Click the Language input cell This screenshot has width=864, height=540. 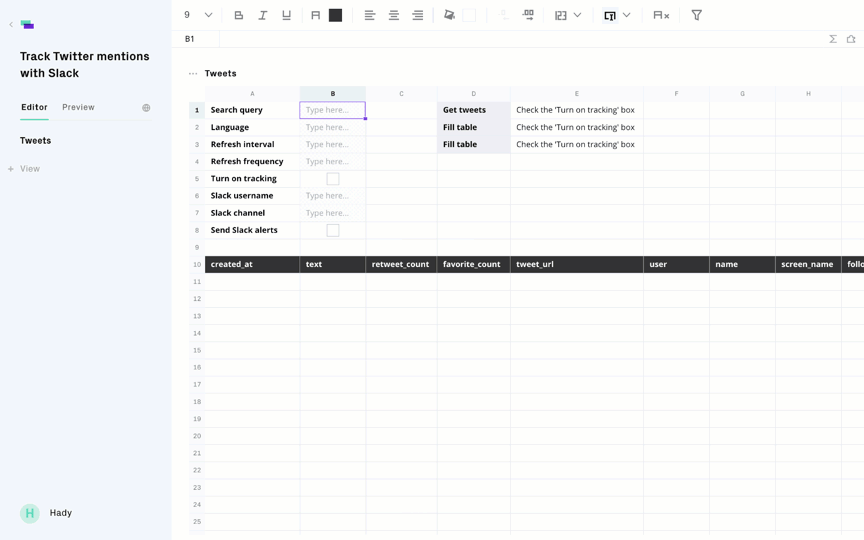(x=333, y=127)
